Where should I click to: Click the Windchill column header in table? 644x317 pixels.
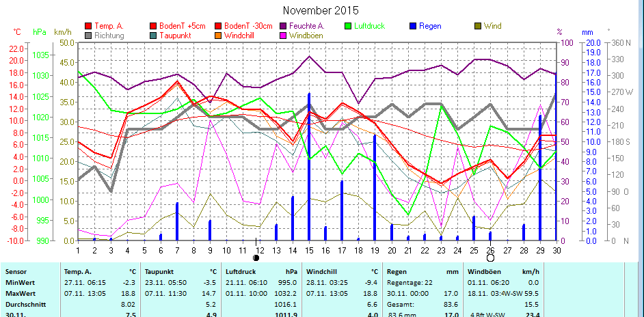pos(321,271)
